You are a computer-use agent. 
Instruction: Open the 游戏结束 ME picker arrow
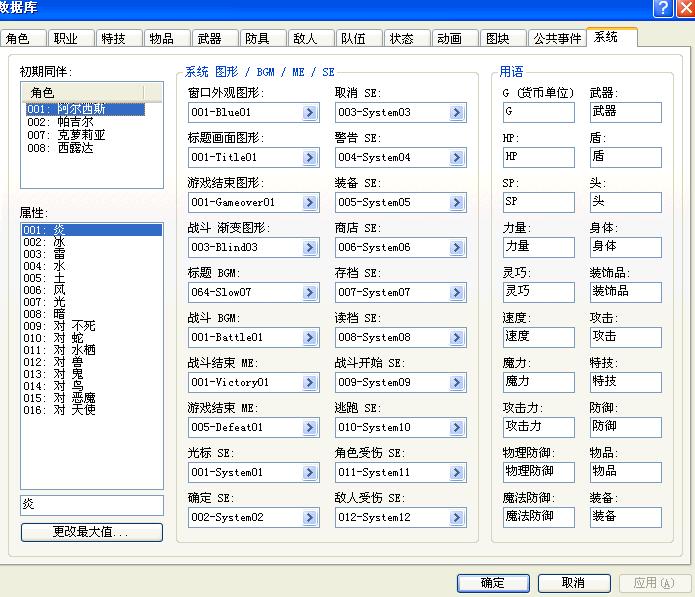point(310,428)
